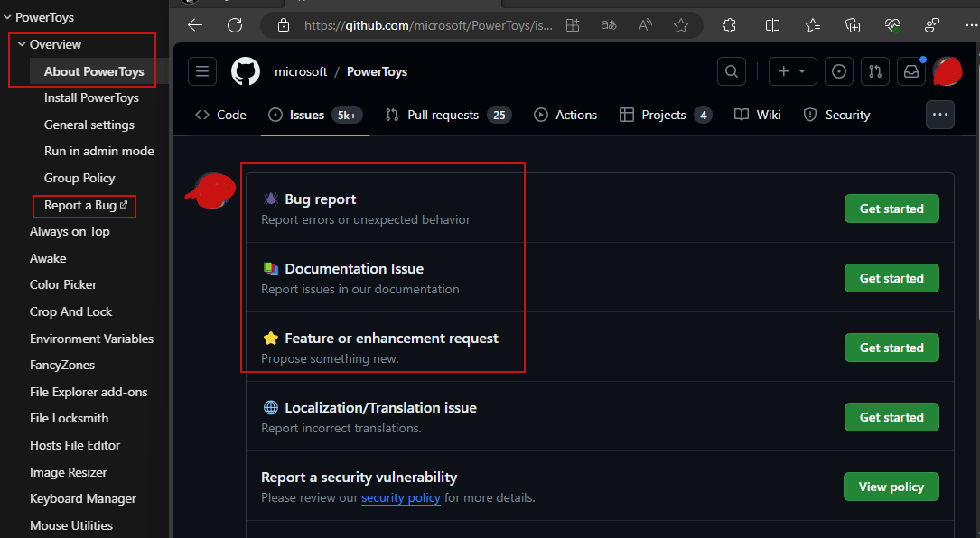The width and height of the screenshot is (980, 538).
Task: Click Report a Bug external link
Action: pos(86,206)
